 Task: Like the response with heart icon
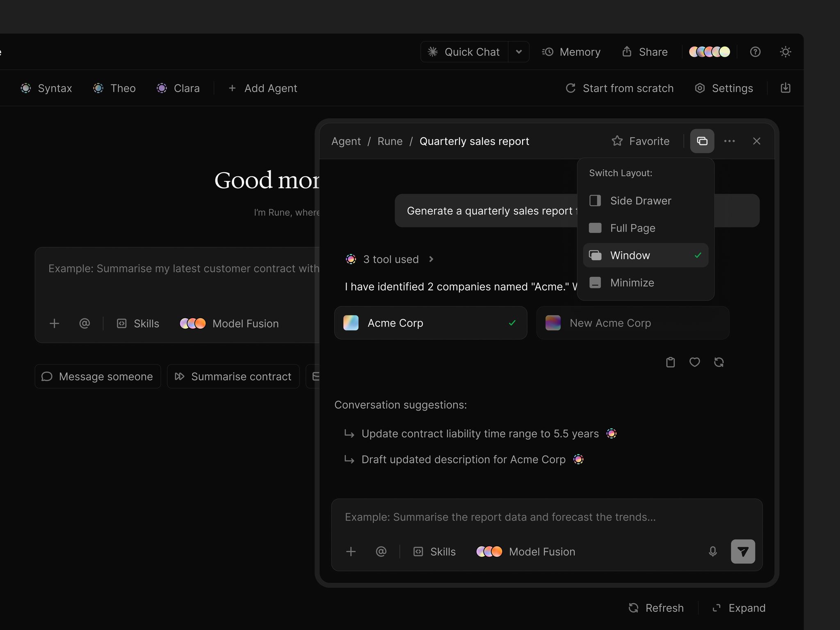[694, 362]
